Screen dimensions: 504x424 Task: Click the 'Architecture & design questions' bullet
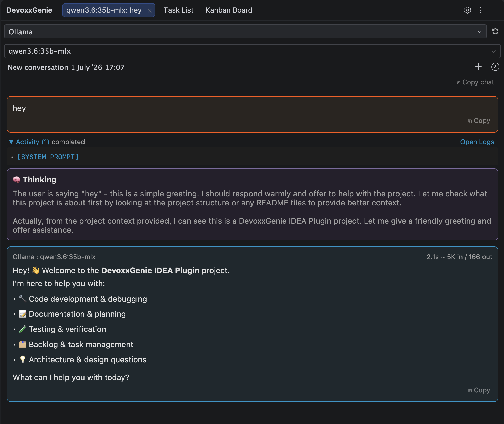pyautogui.click(x=88, y=359)
